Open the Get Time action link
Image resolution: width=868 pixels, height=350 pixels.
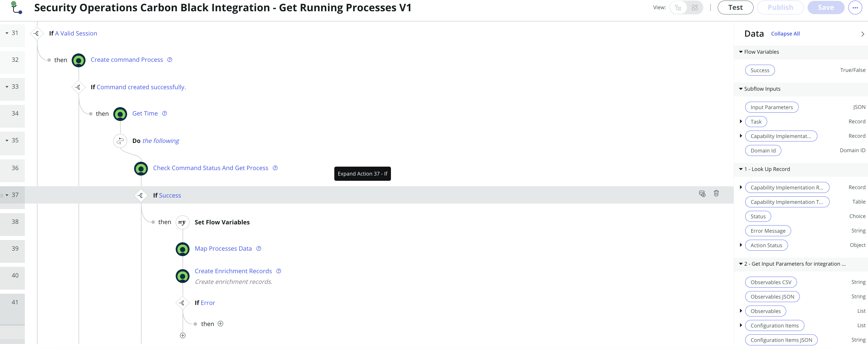145,113
